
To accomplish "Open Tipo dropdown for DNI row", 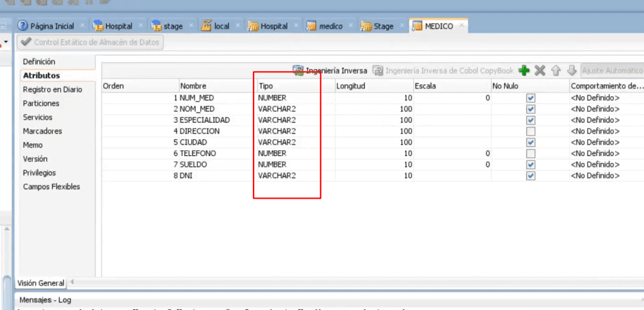I will pyautogui.click(x=296, y=175).
